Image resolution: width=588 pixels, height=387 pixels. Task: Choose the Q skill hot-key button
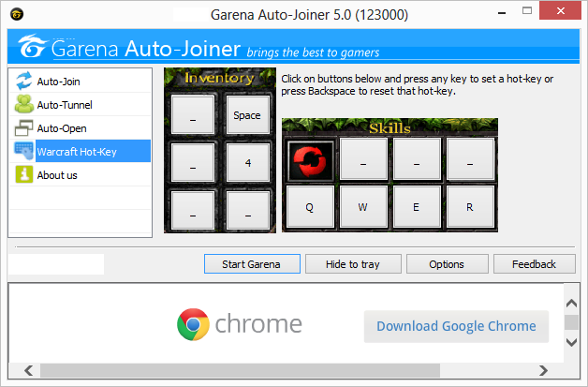coord(310,206)
